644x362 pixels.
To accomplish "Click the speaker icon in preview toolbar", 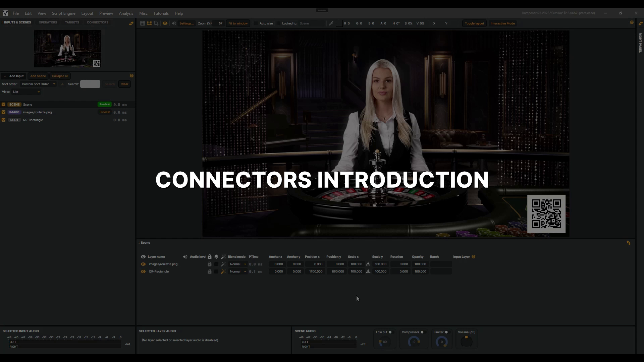I will point(174,23).
